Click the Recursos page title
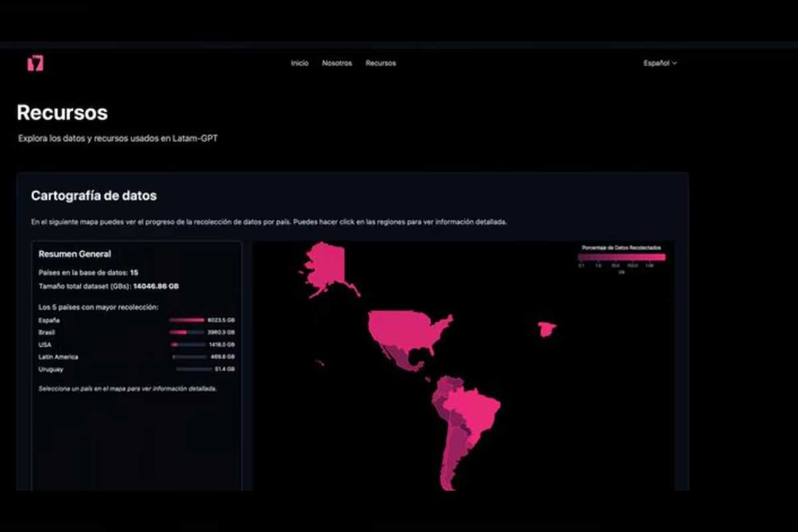Screen dimensions: 798x532 (62, 112)
